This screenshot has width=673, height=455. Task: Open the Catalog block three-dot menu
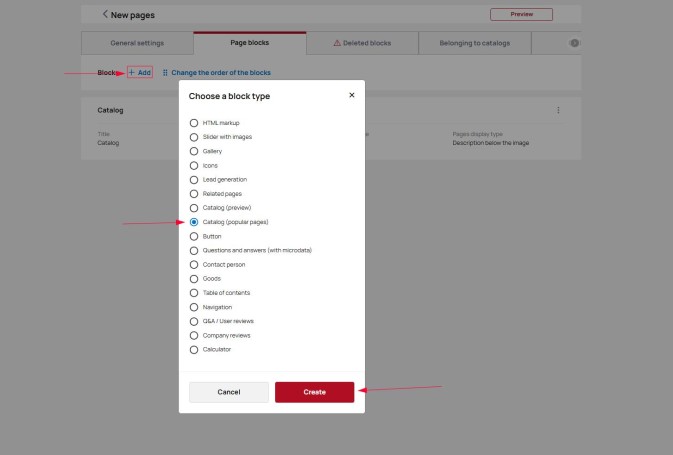tap(558, 110)
